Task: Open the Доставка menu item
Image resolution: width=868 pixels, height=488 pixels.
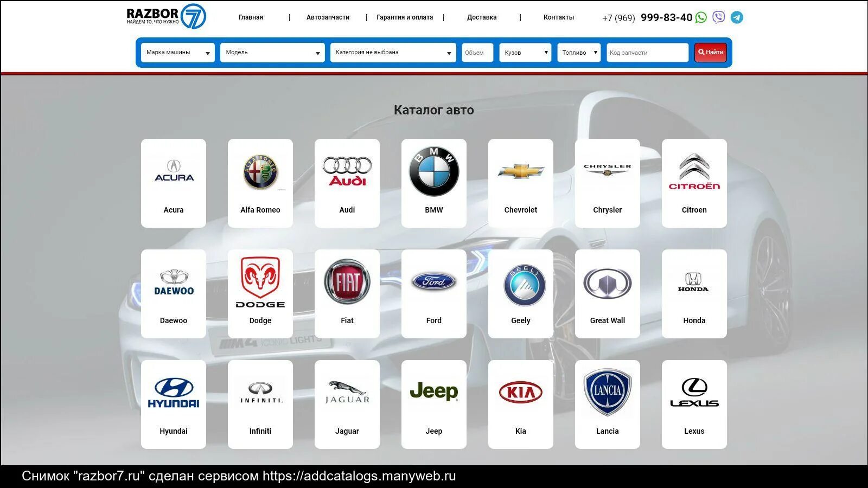Action: (482, 17)
